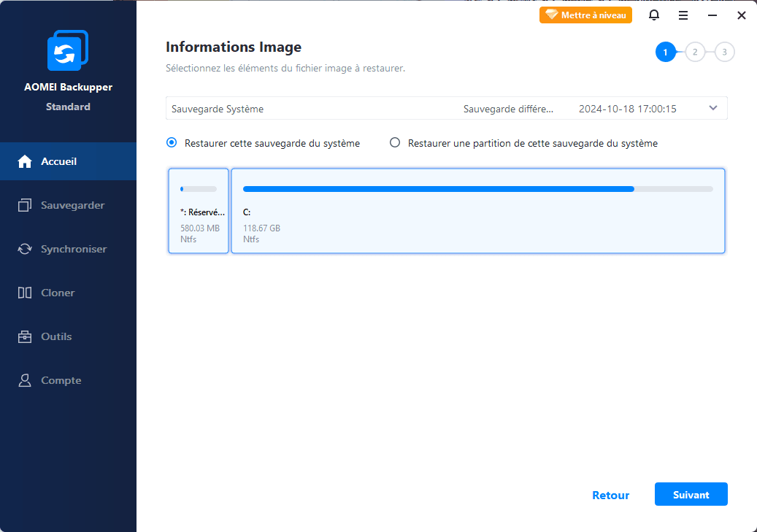The height and width of the screenshot is (532, 757).
Task: Click the Synchroniser sync arrows icon
Action: (25, 249)
